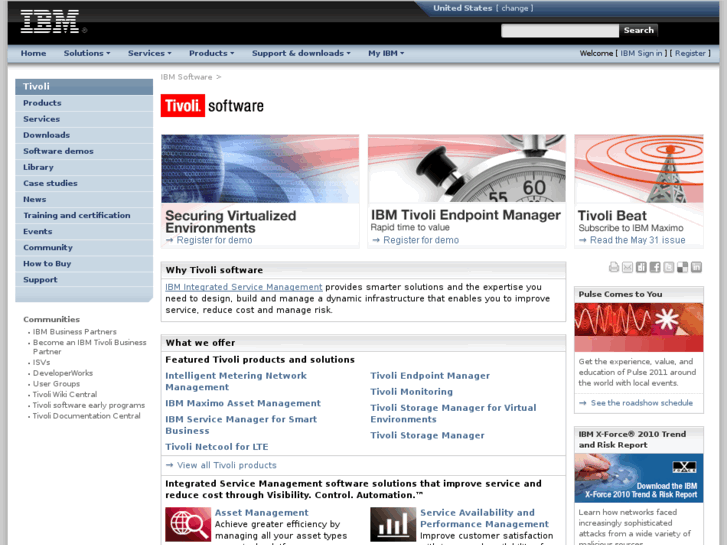The image size is (727, 545).
Task: Share page on Digg
Action: click(x=641, y=267)
